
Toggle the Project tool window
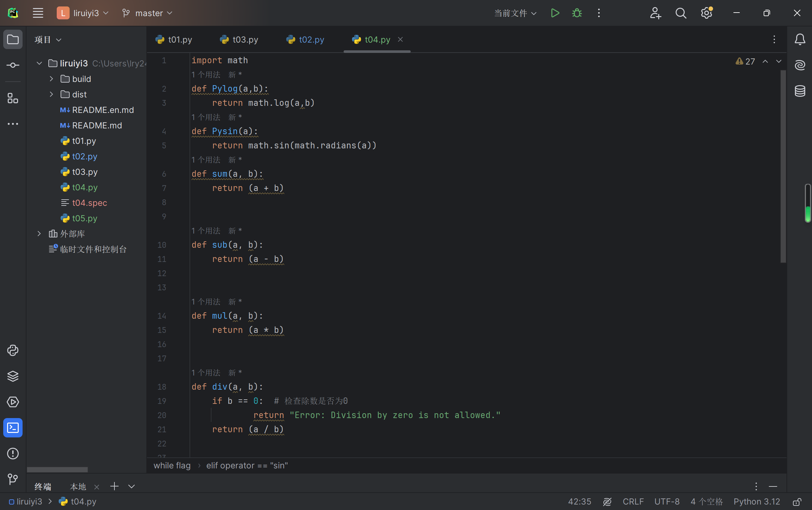point(13,39)
